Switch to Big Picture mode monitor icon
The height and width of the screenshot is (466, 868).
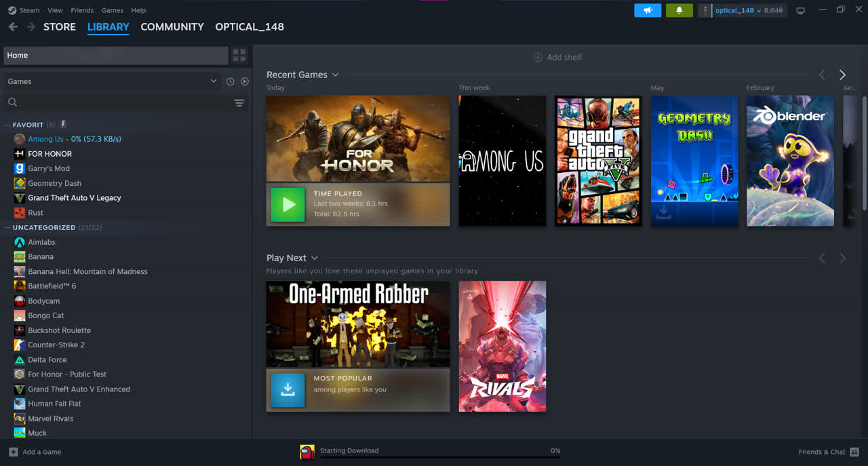tap(800, 10)
